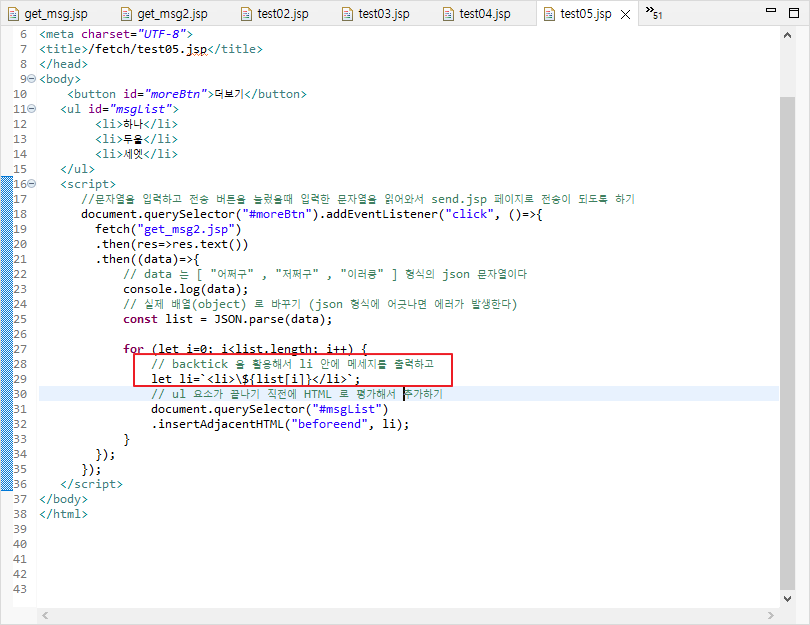Click the charset "UTF-8" value

tap(161, 34)
